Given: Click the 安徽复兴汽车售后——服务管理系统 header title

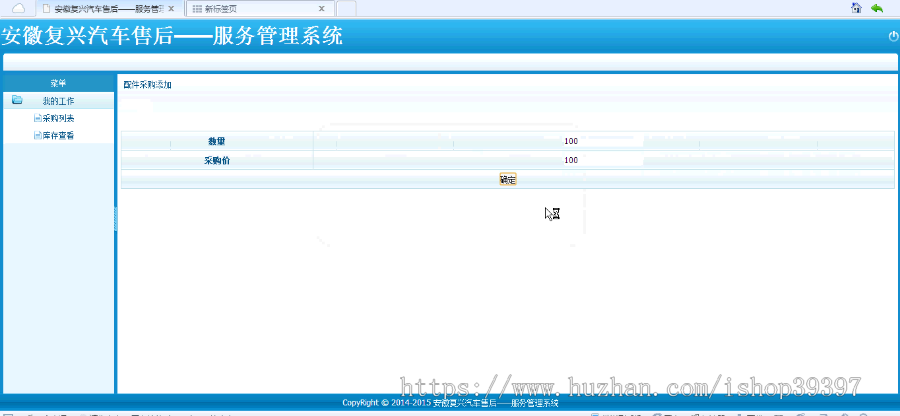Looking at the screenshot, I should tap(172, 36).
